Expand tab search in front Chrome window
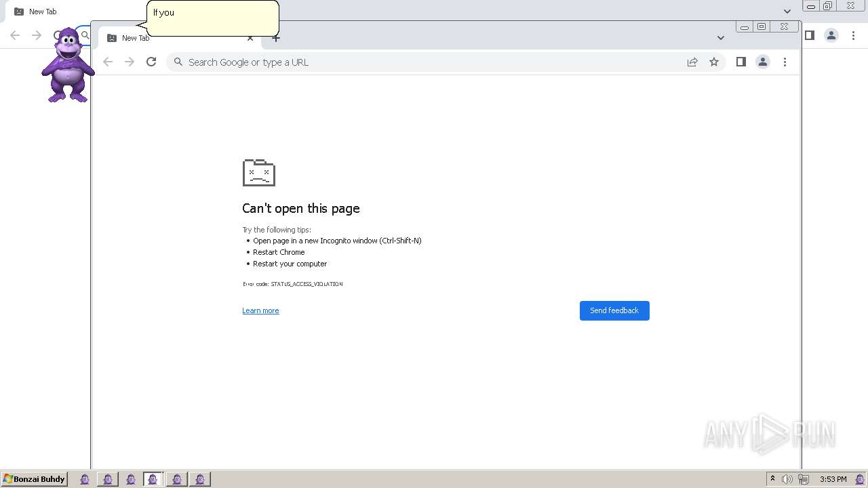 pos(721,38)
